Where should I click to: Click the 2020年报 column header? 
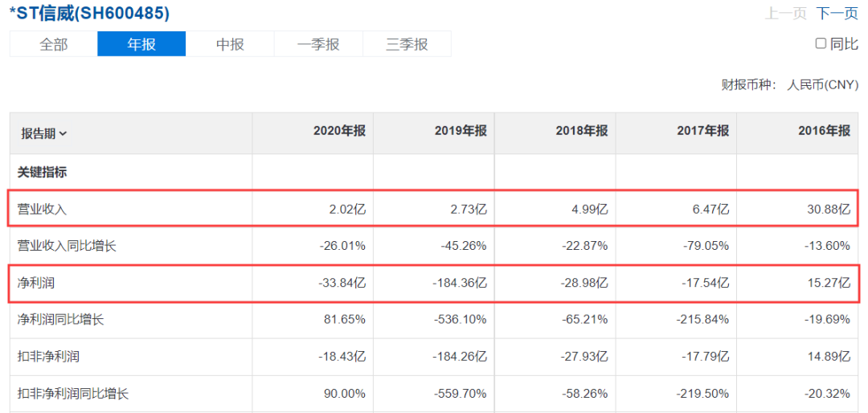pyautogui.click(x=339, y=131)
